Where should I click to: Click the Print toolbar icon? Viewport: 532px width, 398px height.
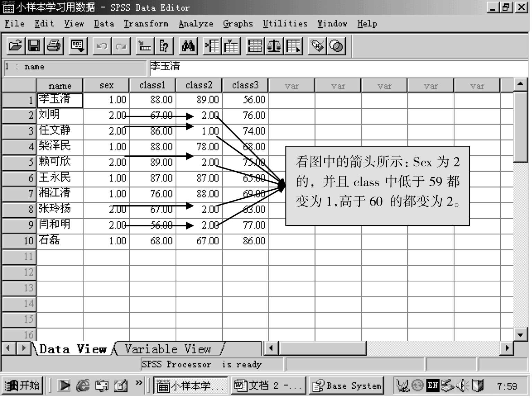(x=54, y=46)
